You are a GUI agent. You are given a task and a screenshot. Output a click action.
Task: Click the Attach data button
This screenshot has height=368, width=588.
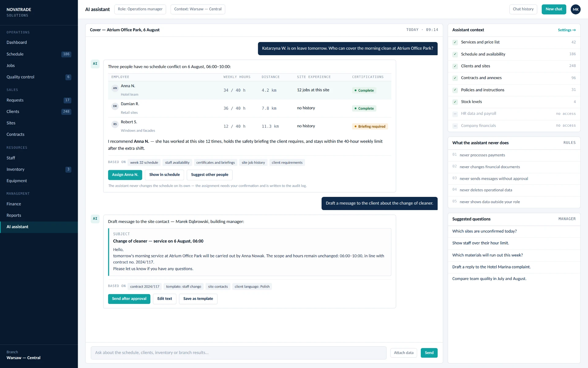point(404,353)
